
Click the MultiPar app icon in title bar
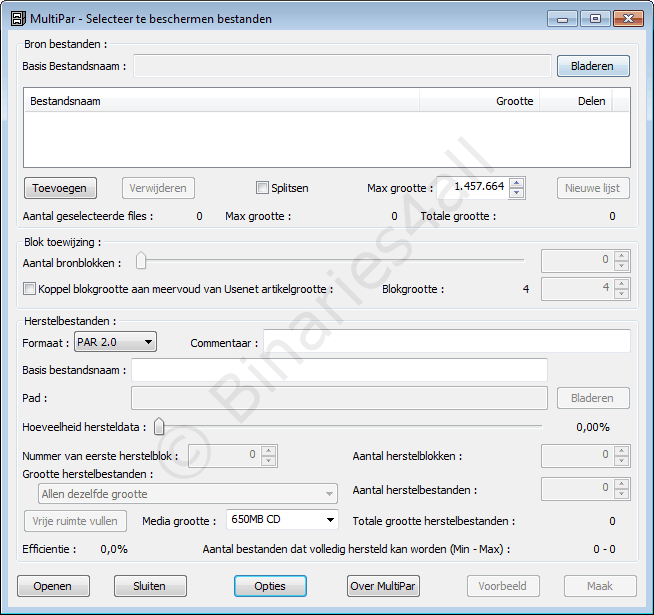(x=18, y=19)
